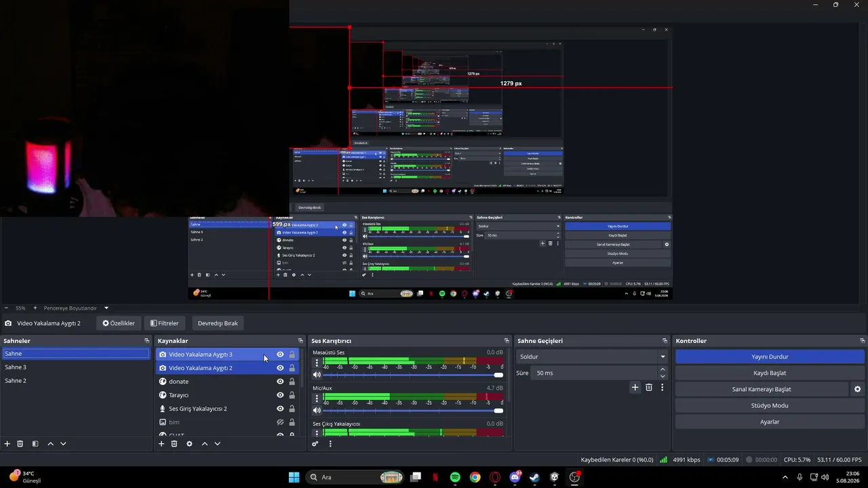Open Mic/Aux options three-dot menu
The height and width of the screenshot is (488, 868).
[317, 399]
